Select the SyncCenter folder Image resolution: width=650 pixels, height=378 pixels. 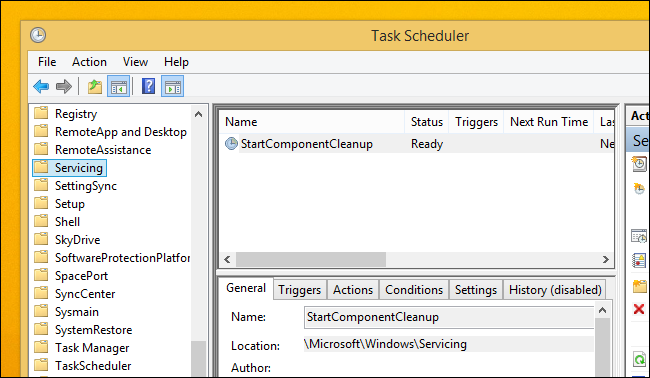(x=85, y=294)
